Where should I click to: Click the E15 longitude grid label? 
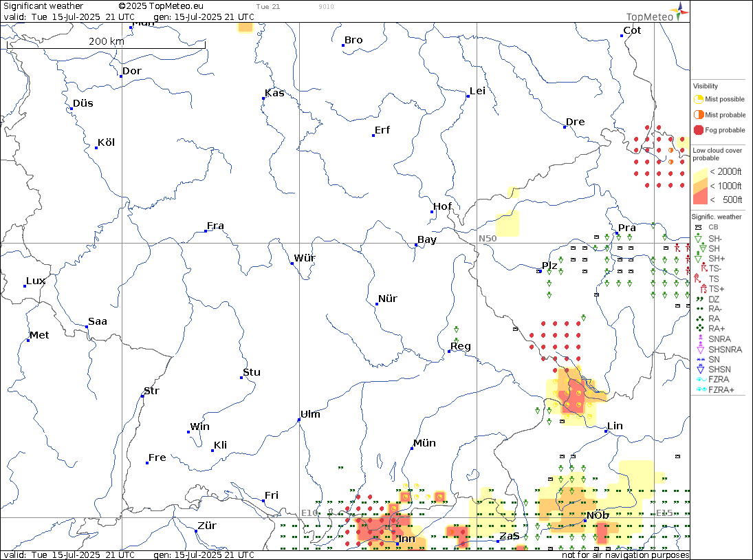664,513
